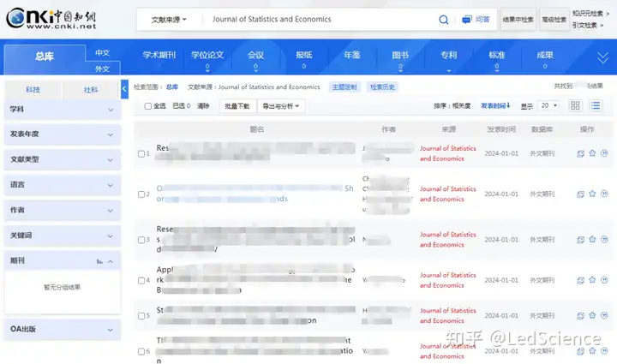Sort results by 发表时间
Image resolution: width=617 pixels, height=364 pixels.
click(496, 105)
